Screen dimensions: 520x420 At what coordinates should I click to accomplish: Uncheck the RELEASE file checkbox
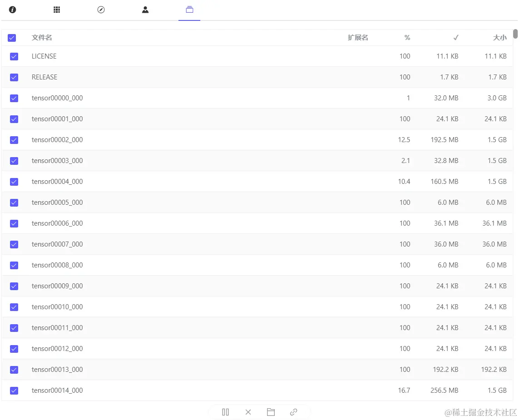14,77
